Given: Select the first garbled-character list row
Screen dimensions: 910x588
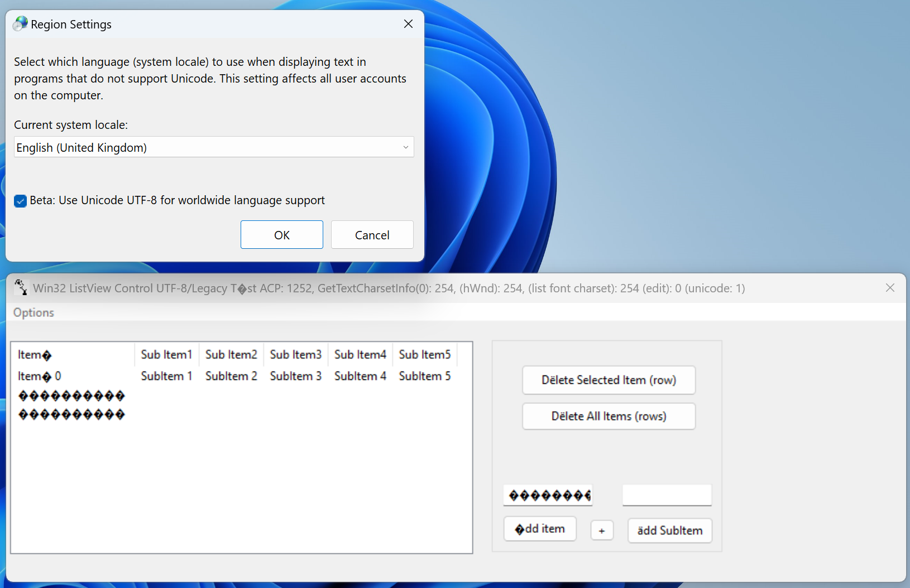Looking at the screenshot, I should (x=71, y=396).
